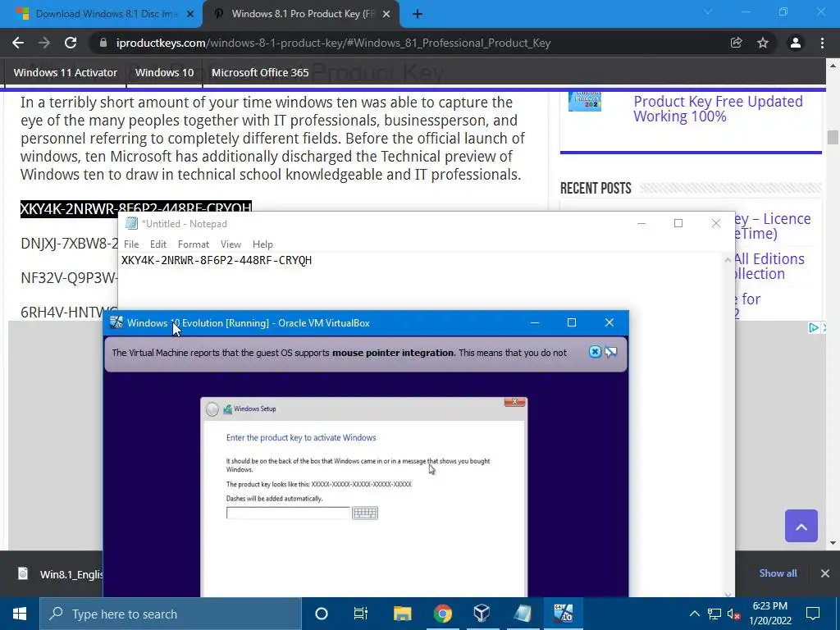840x630 pixels.
Task: Show hidden system tray icons
Action: (694, 614)
